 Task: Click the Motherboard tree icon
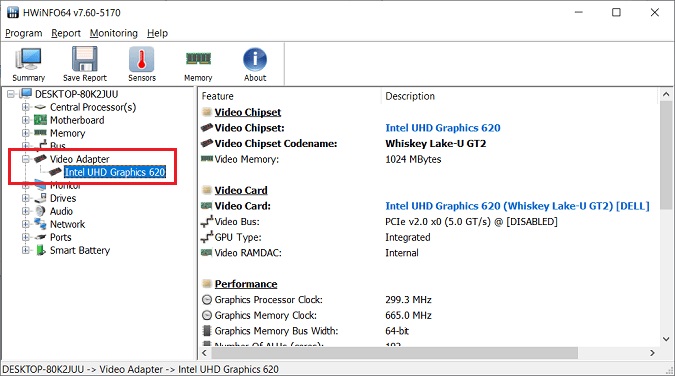point(40,120)
